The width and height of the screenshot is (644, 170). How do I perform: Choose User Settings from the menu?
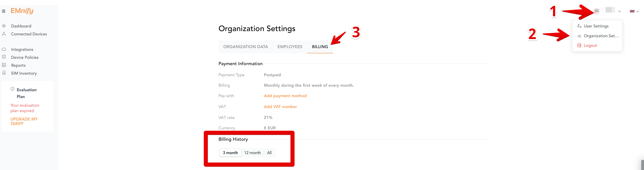tap(596, 26)
